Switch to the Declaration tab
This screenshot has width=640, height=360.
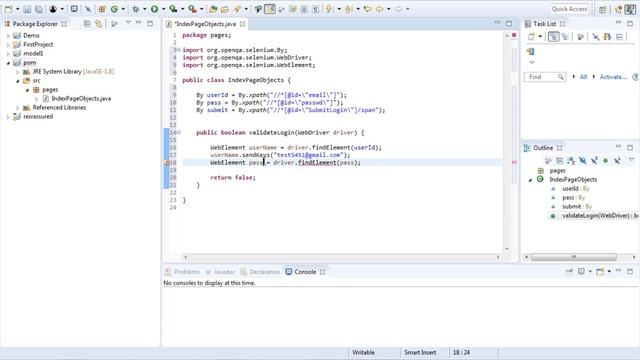260,272
